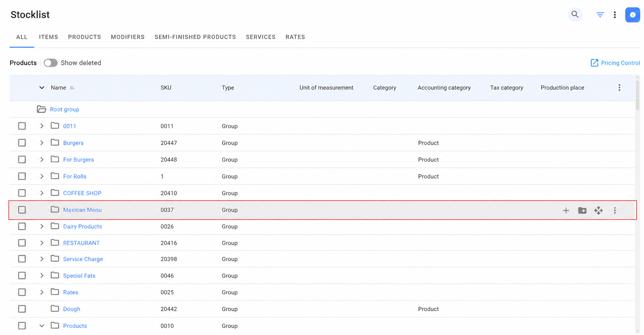Collapse all via header chevron near Name
This screenshot has width=644, height=335.
(x=42, y=88)
